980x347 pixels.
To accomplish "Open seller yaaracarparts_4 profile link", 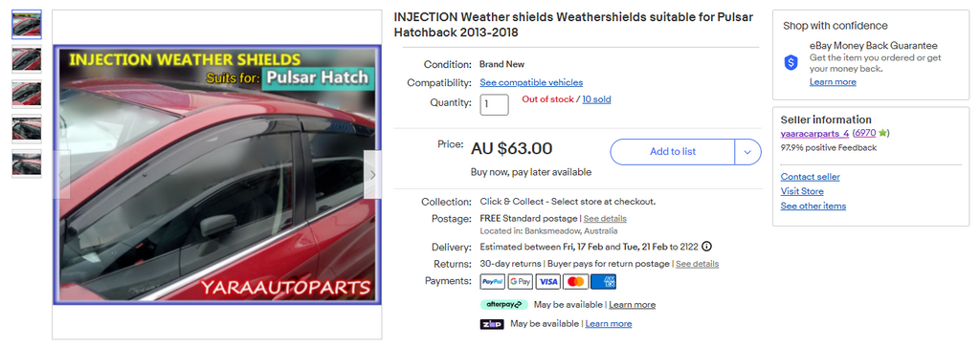I will (x=814, y=133).
